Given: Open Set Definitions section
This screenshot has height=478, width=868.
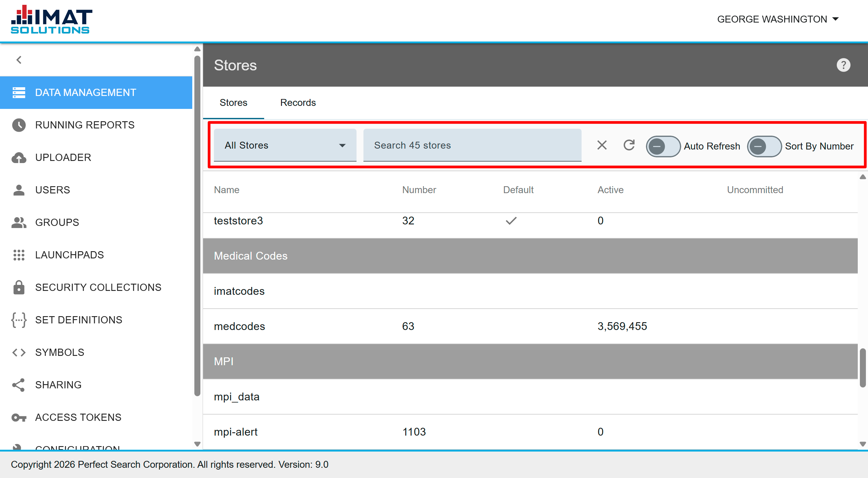Looking at the screenshot, I should pos(96,320).
